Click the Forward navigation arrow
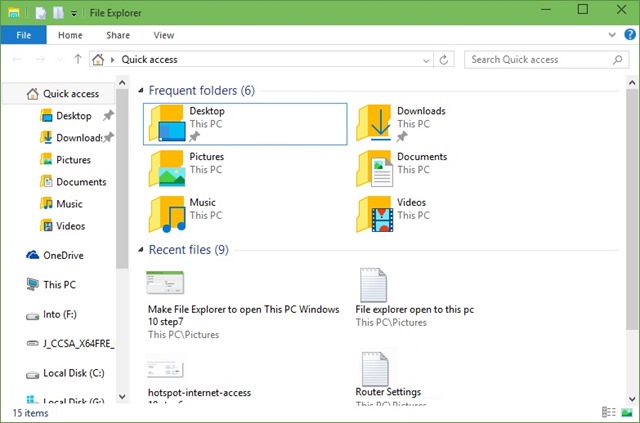Image resolution: width=640 pixels, height=423 pixels. (40, 59)
